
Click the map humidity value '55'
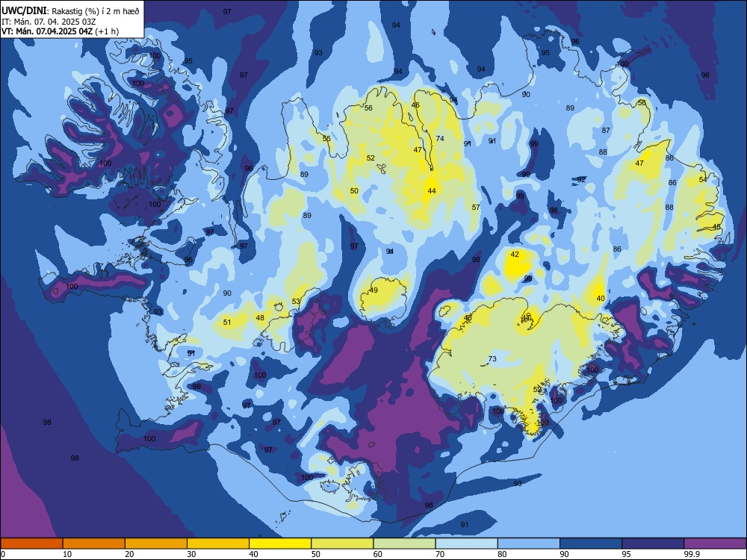[326, 139]
